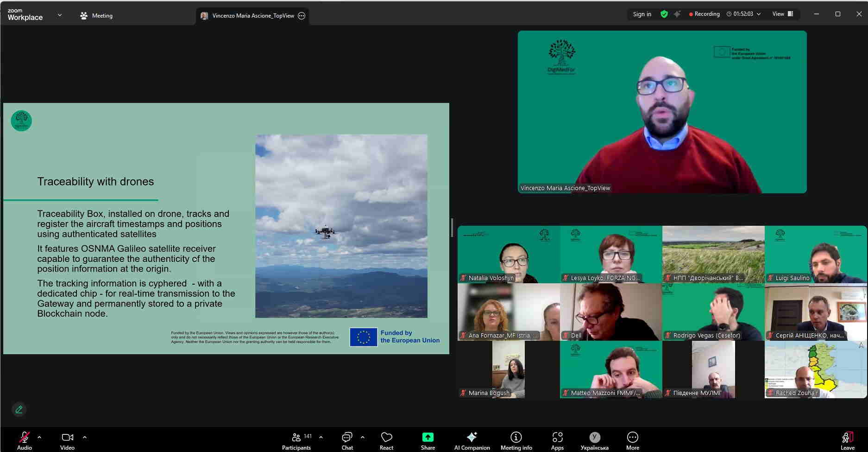Click the Sign in button
868x452 pixels.
click(642, 14)
